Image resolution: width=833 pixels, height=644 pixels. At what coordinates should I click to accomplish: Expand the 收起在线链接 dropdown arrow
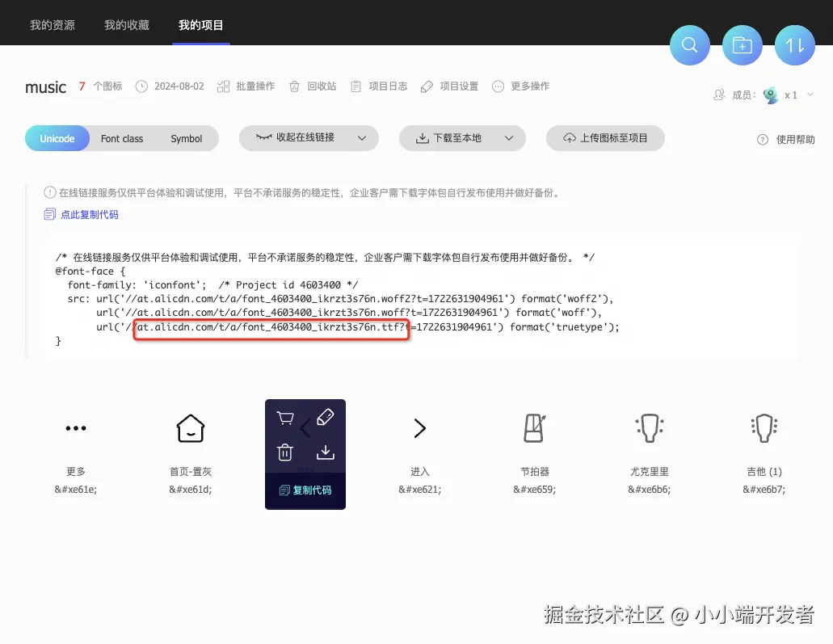[x=362, y=138]
